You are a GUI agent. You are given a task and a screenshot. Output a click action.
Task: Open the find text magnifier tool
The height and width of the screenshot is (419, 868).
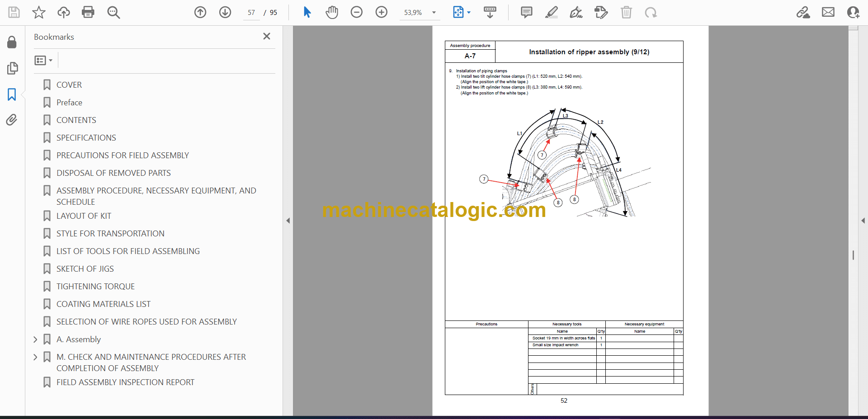[x=113, y=12]
